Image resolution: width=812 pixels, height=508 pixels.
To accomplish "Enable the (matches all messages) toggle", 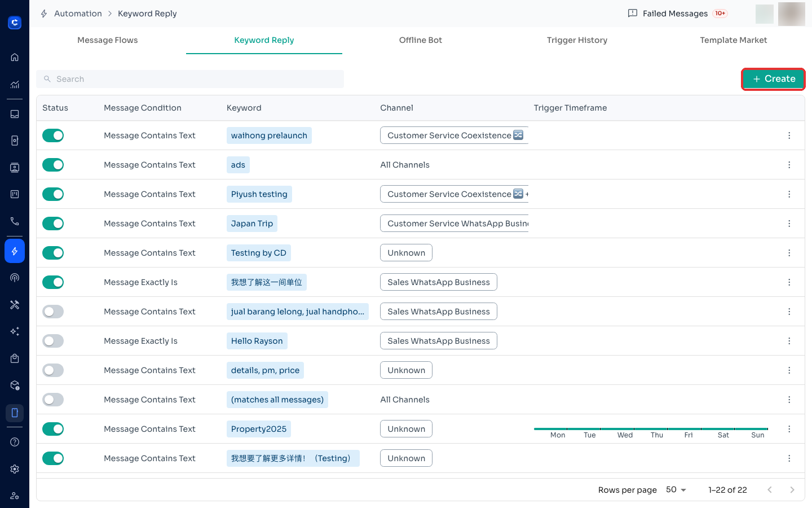I will (53, 400).
